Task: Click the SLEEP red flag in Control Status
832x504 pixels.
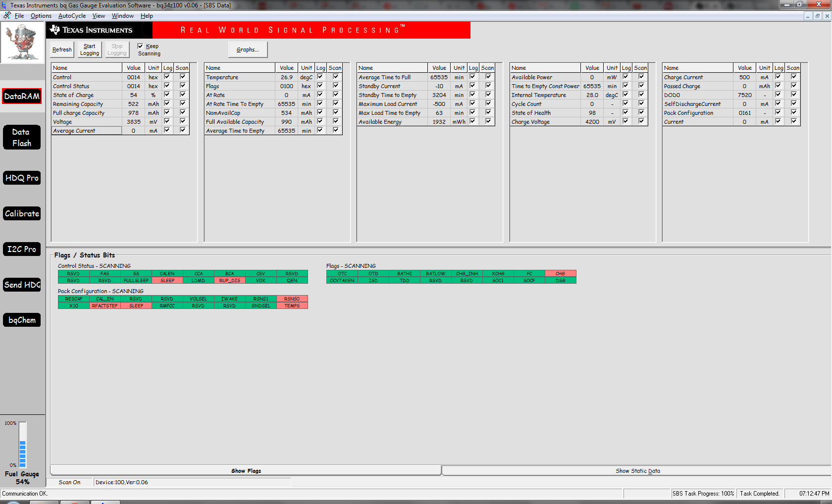Action: coord(167,281)
